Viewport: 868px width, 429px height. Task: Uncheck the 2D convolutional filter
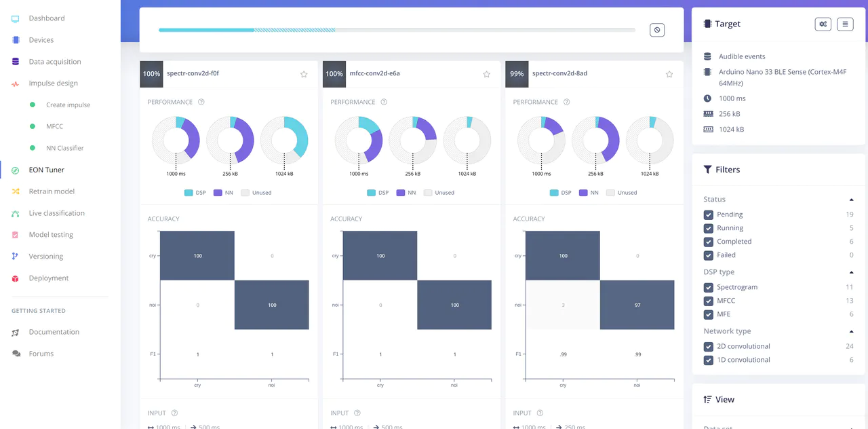point(709,346)
